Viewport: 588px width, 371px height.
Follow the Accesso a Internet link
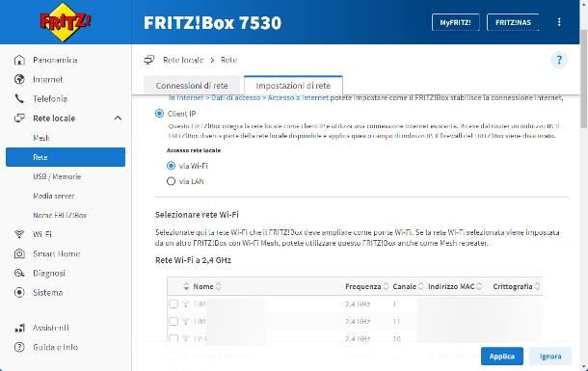(x=298, y=97)
